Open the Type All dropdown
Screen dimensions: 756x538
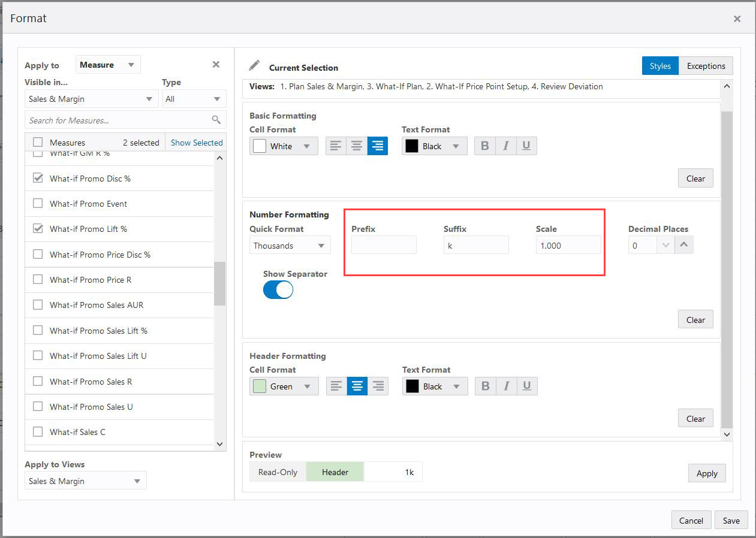point(194,99)
